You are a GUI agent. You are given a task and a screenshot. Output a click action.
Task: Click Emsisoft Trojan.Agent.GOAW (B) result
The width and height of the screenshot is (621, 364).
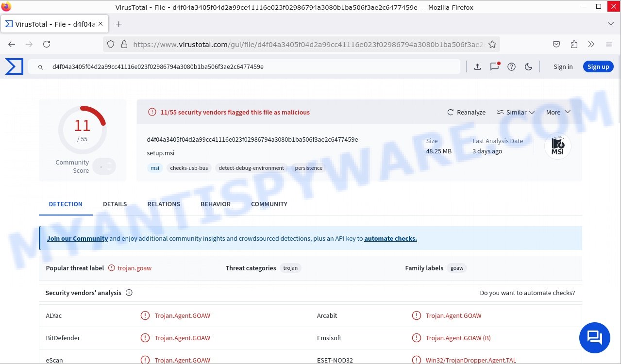point(458,338)
